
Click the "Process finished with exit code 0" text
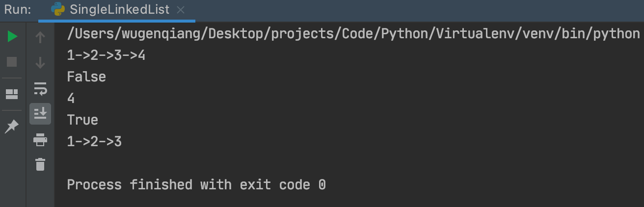tap(196, 185)
